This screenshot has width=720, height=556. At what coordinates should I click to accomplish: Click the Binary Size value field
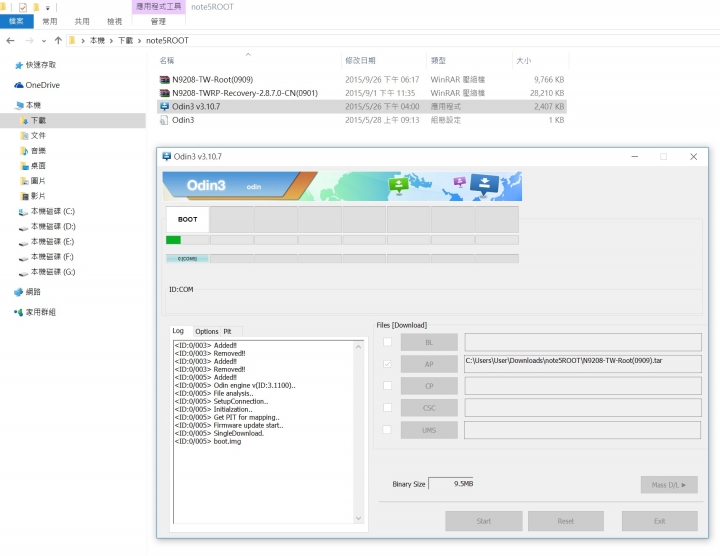[451, 484]
